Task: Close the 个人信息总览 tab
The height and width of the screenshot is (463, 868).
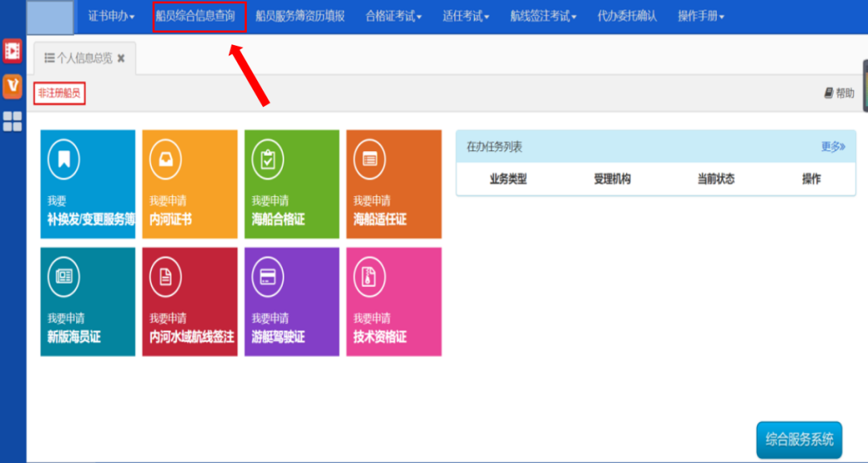Action: (x=121, y=58)
